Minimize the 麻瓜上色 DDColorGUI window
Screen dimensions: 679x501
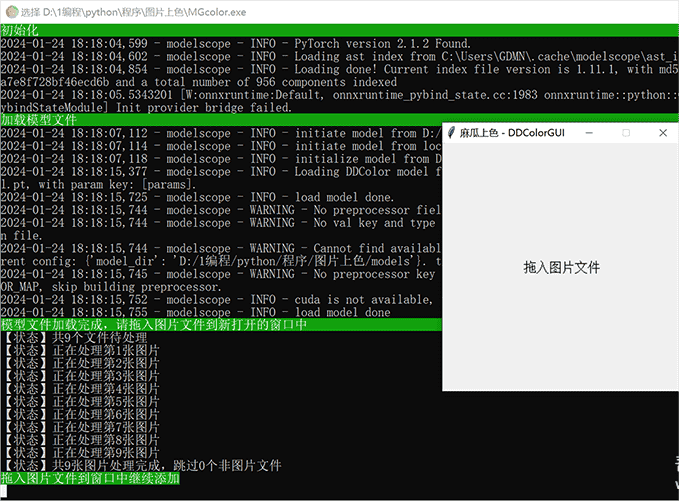coord(589,133)
